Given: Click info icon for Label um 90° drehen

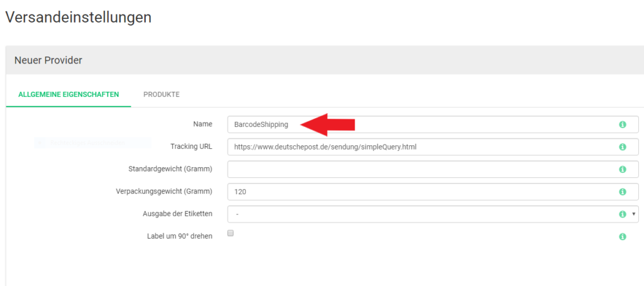Looking at the screenshot, I should tap(622, 236).
